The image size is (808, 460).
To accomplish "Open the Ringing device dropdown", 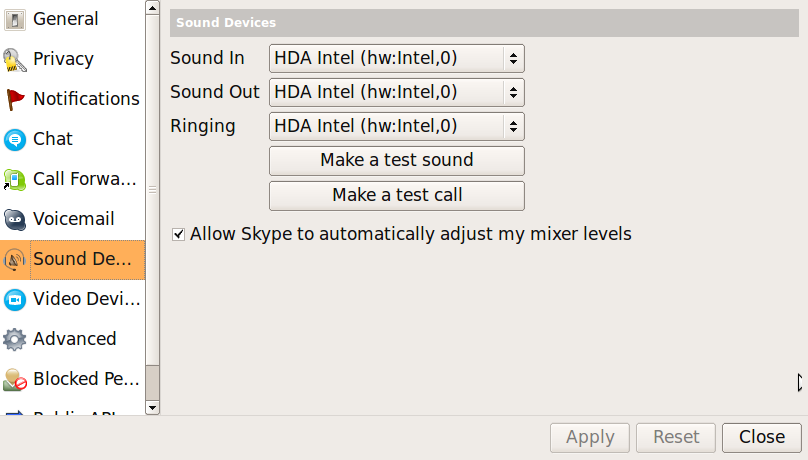I will 397,126.
